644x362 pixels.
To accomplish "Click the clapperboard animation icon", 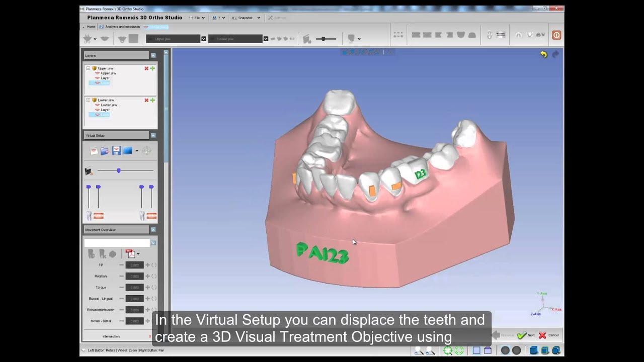I will point(89,171).
